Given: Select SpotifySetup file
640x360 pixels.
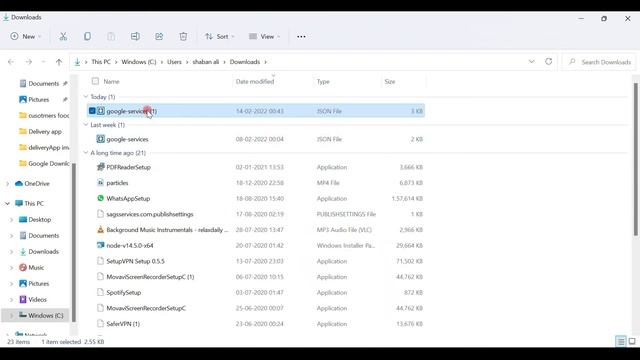Looking at the screenshot, I should [256, 293].
